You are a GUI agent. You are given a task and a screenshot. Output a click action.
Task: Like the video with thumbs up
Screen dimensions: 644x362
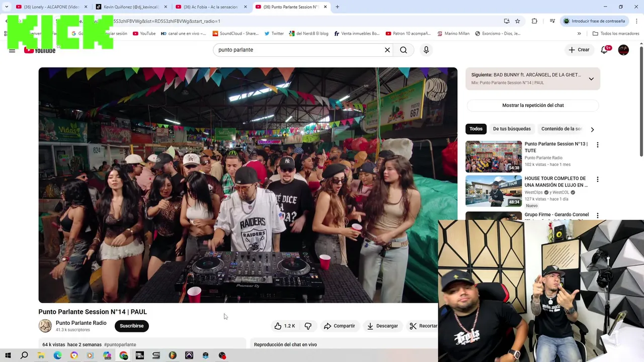point(285,326)
